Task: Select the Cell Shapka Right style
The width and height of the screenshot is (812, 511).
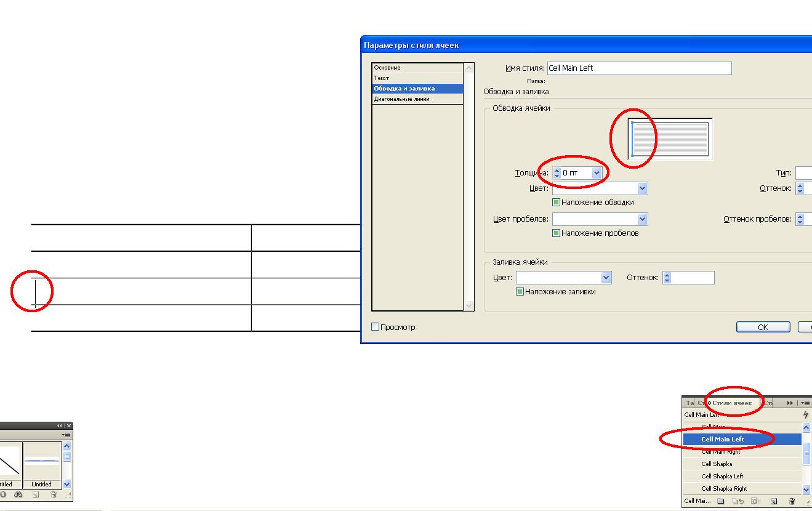Action: [742, 488]
